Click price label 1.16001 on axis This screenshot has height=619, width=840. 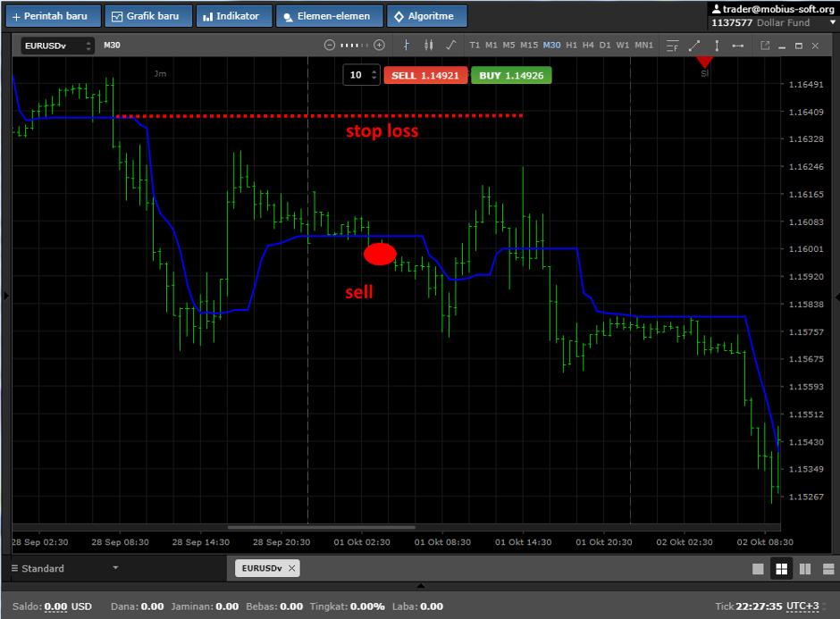[806, 249]
